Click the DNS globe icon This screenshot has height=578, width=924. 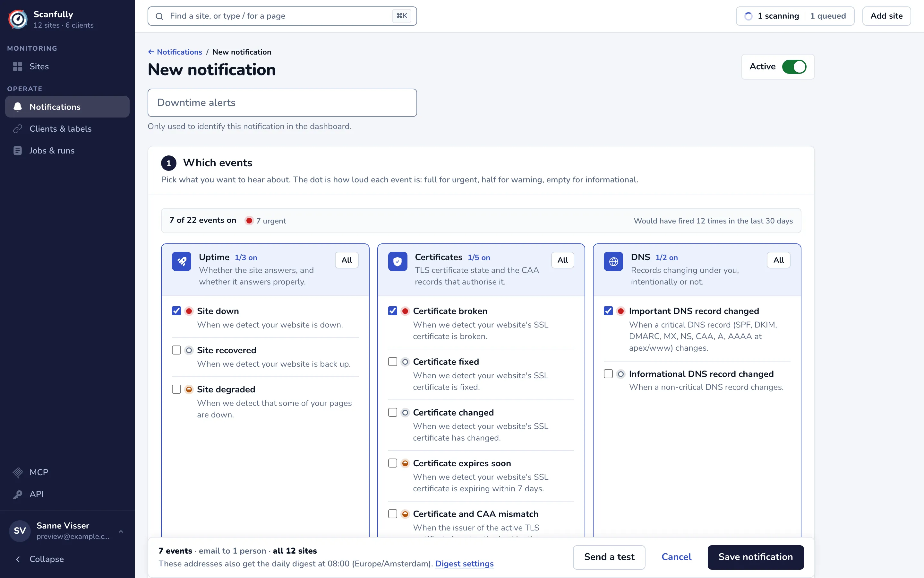(x=613, y=261)
